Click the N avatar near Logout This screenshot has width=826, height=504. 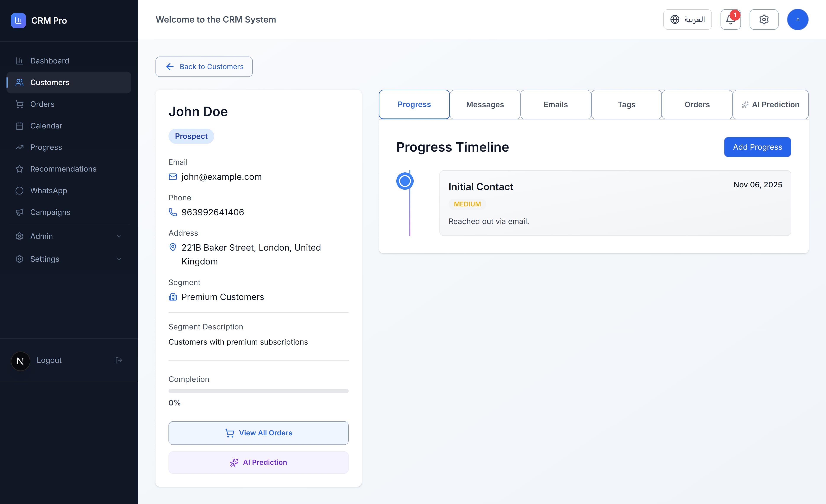pyautogui.click(x=20, y=361)
